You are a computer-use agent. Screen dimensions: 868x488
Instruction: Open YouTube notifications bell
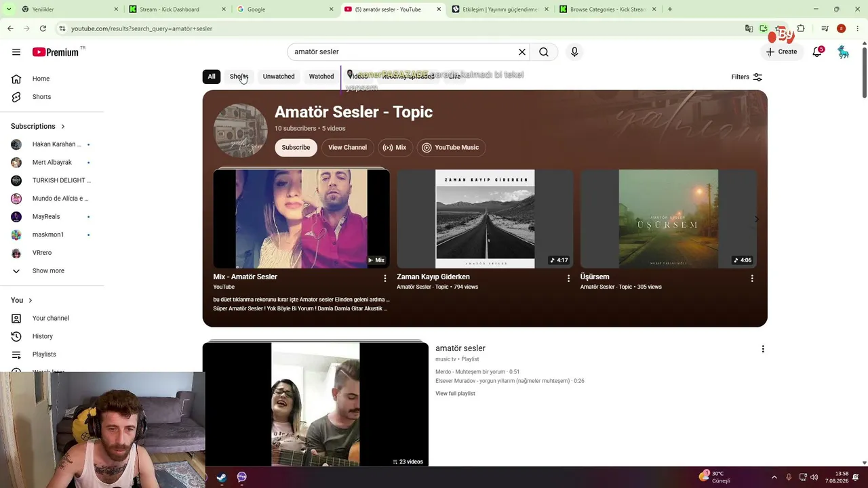click(x=817, y=52)
